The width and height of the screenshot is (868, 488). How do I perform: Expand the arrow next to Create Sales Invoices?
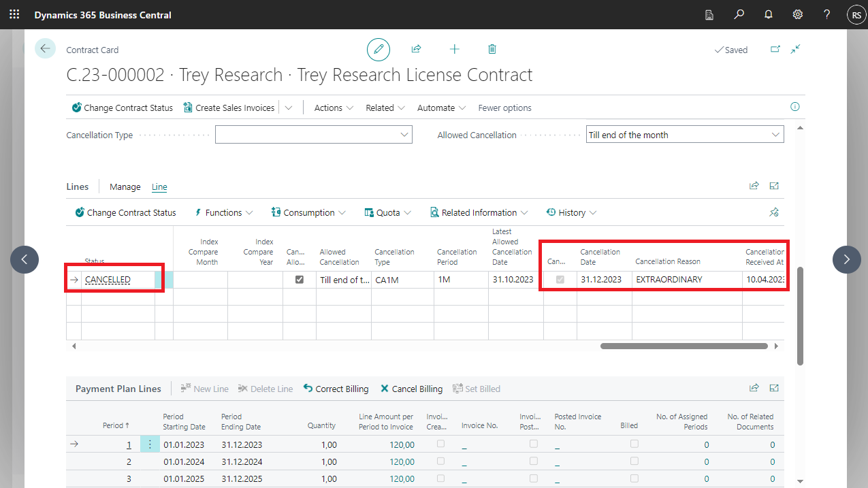pyautogui.click(x=289, y=108)
